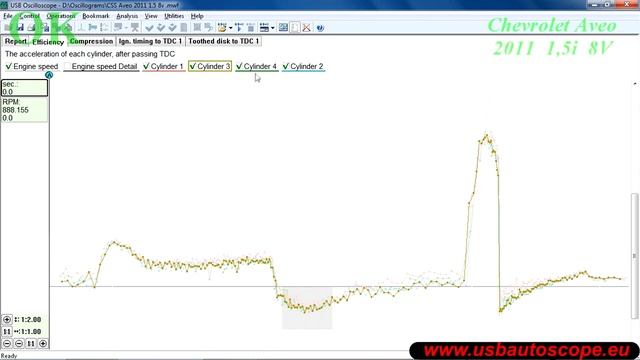Click the 'sec.: 0.0' readout box
Image resolution: width=640 pixels, height=360 pixels.
[x=24, y=88]
